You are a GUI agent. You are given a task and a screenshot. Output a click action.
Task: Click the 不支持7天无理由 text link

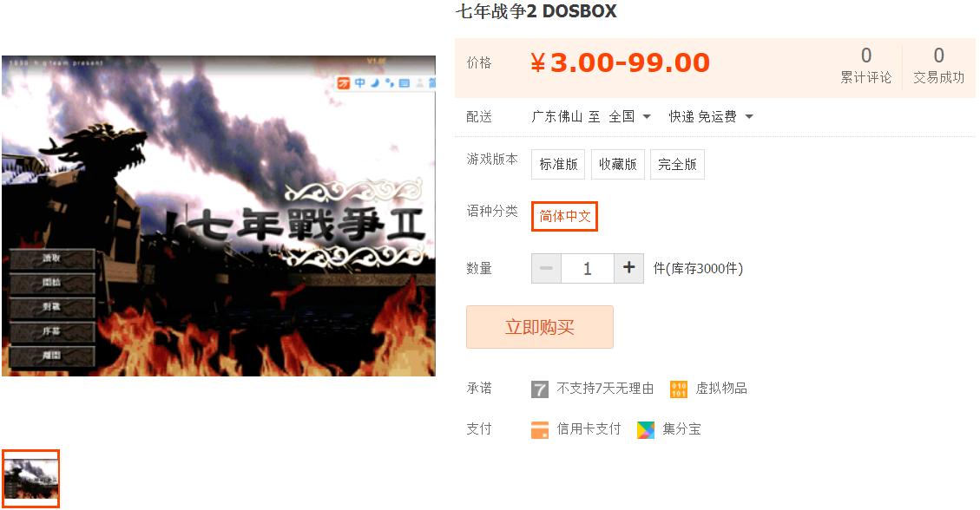(605, 389)
